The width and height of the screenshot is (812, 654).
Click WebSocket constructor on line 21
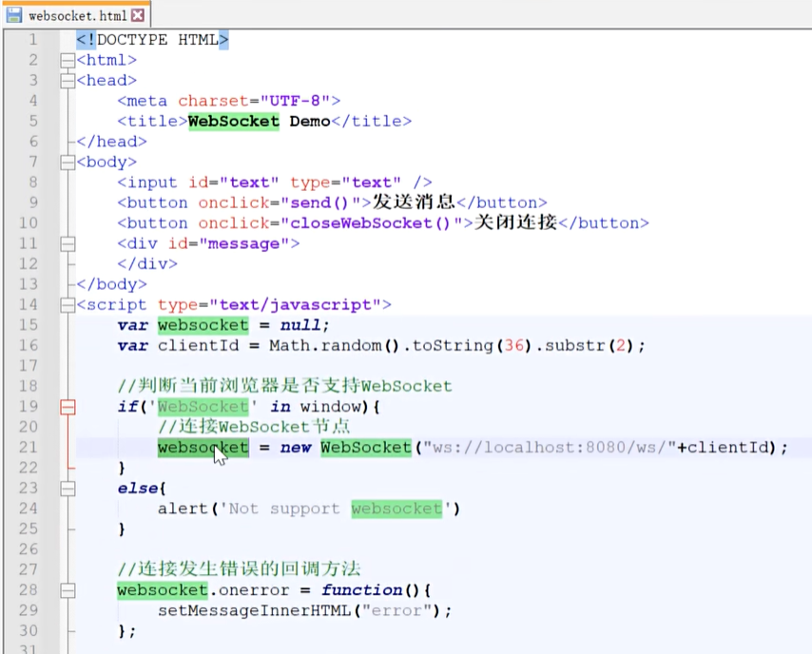click(x=366, y=448)
